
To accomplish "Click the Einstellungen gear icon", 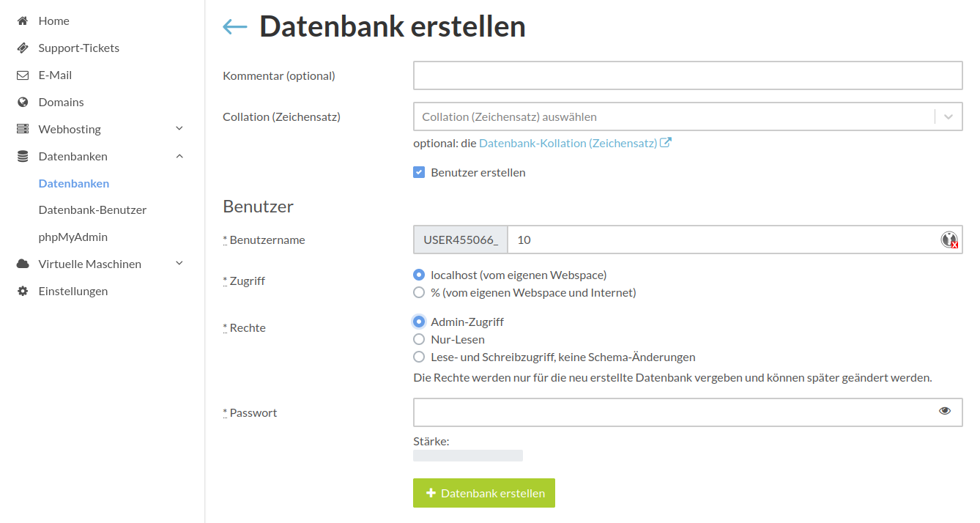I will point(23,292).
